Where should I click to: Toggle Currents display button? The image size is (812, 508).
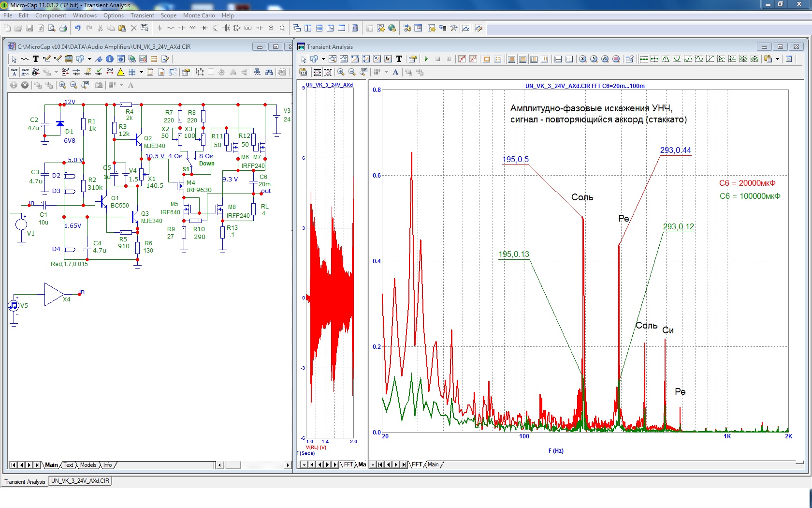coord(76,72)
